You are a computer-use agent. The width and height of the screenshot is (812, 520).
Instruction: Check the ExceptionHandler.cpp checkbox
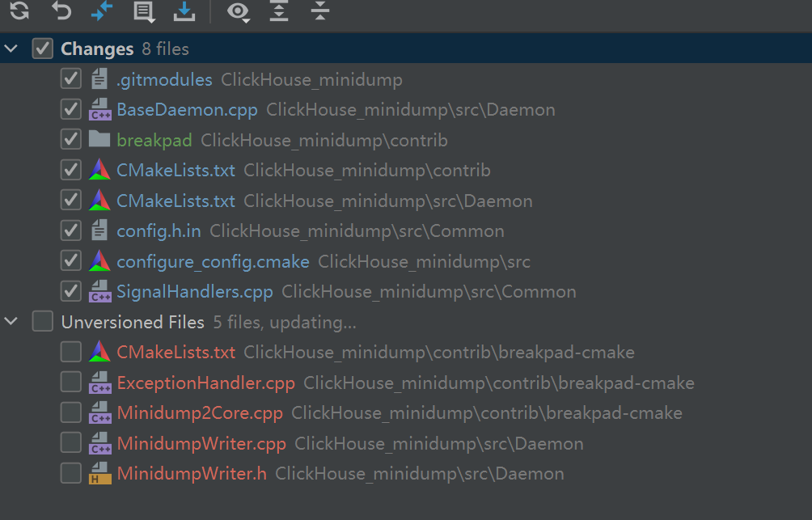pyautogui.click(x=71, y=383)
